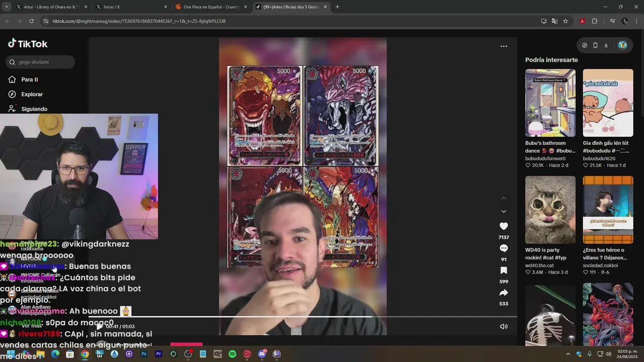Click the search field with 'gege akutami'
Screen dimensions: 644x362
(x=40, y=62)
